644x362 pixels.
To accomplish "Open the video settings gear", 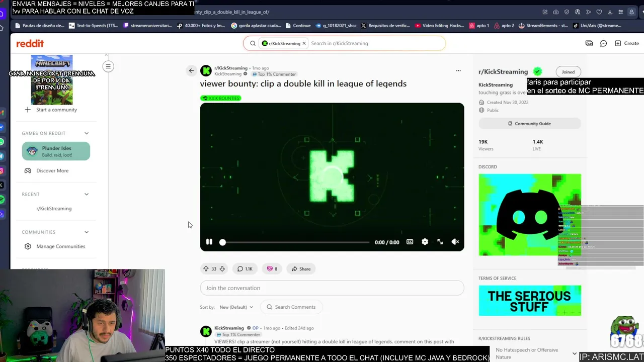I will [x=425, y=242].
